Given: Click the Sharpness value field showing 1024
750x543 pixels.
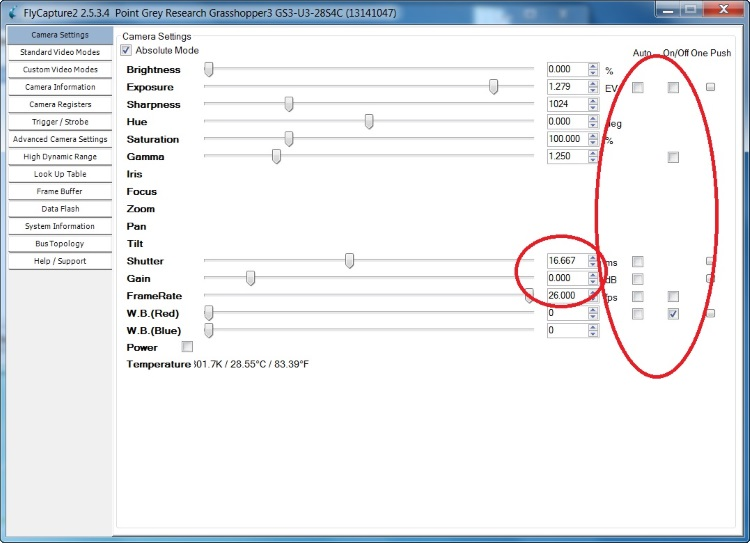Looking at the screenshot, I should (x=567, y=104).
